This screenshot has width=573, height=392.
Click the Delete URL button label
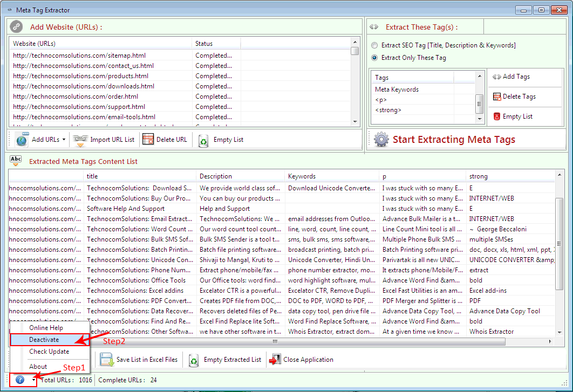click(172, 140)
